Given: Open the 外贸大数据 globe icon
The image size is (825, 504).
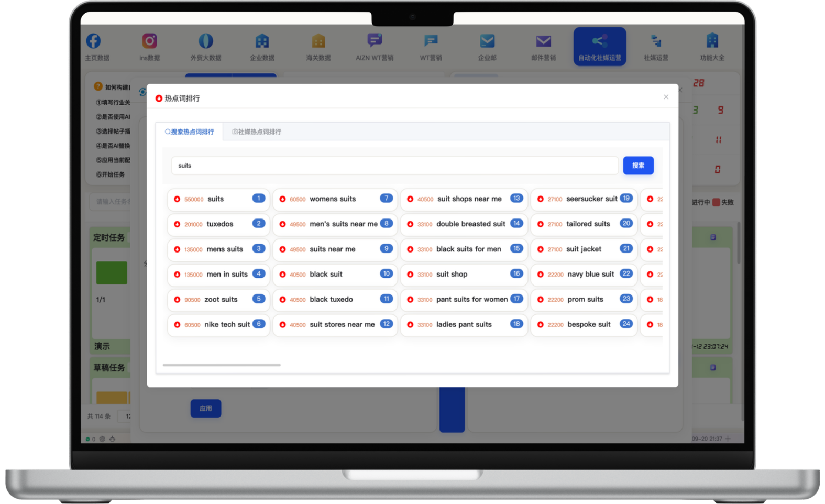Looking at the screenshot, I should click(x=206, y=41).
